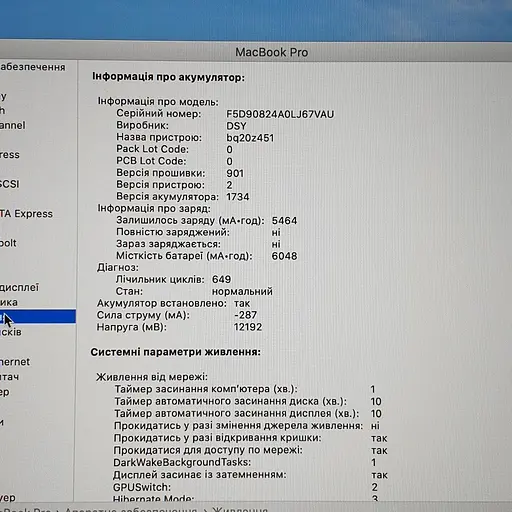This screenshot has height=512, width=512.
Task: Select the condition value "нормальний"
Action: click(x=242, y=291)
